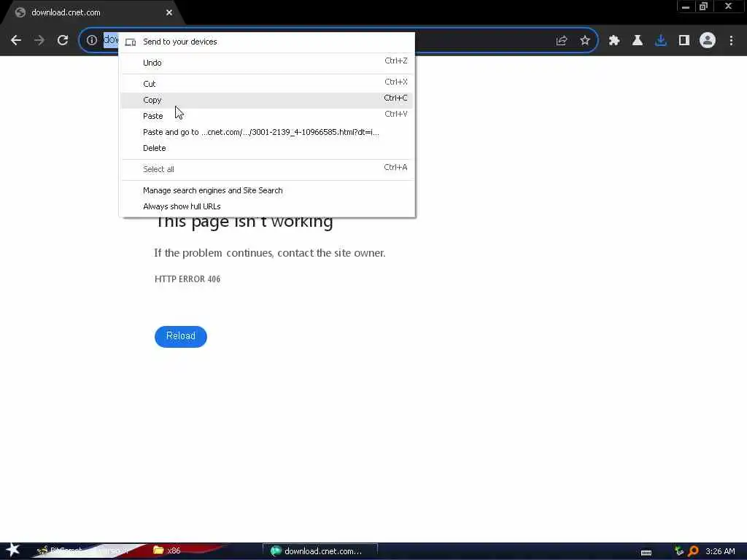Viewport: 747px width, 560px height.
Task: Open the profile avatar menu
Action: [x=708, y=41]
